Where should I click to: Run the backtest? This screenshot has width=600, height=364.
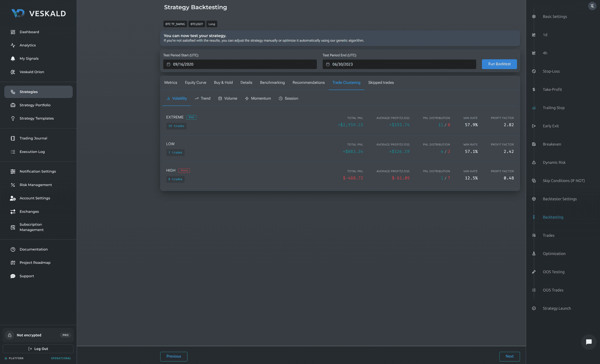pos(499,64)
